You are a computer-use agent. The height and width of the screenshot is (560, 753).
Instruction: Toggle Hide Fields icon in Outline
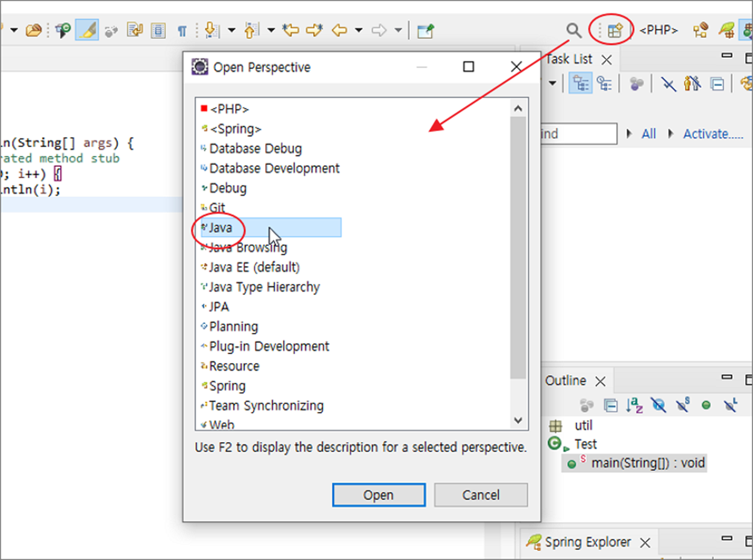click(658, 406)
